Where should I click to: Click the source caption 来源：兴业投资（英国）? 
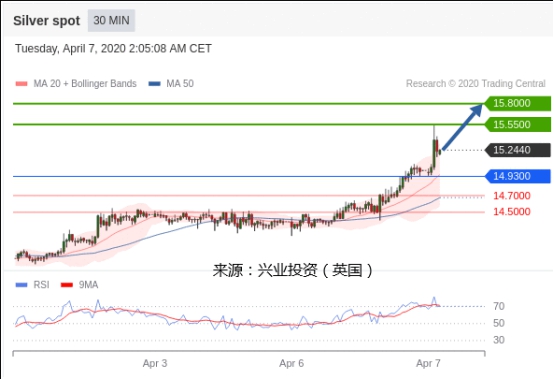[293, 271]
